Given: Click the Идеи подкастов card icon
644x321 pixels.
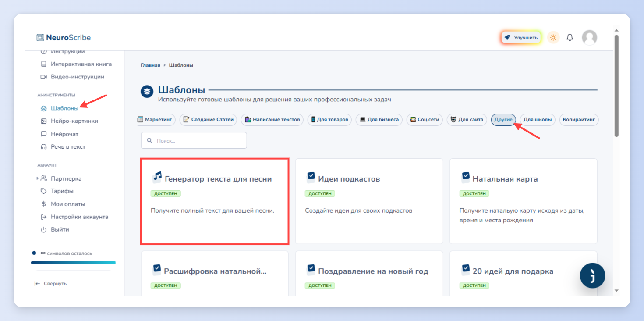Looking at the screenshot, I should (311, 177).
